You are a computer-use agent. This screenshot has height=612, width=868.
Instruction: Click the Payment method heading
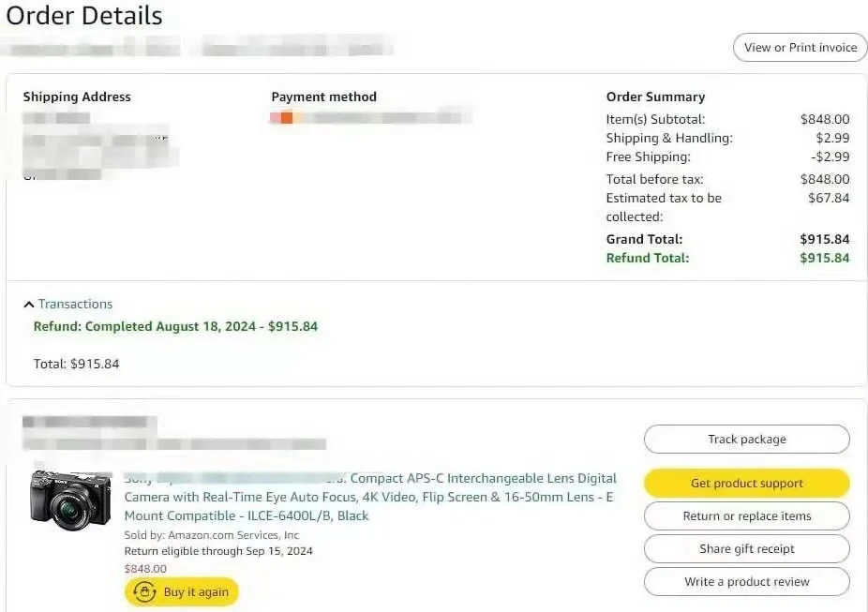tap(323, 97)
